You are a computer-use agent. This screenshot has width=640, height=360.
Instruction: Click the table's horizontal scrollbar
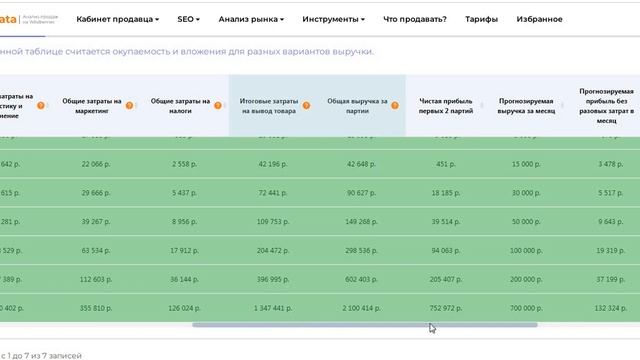click(x=365, y=325)
